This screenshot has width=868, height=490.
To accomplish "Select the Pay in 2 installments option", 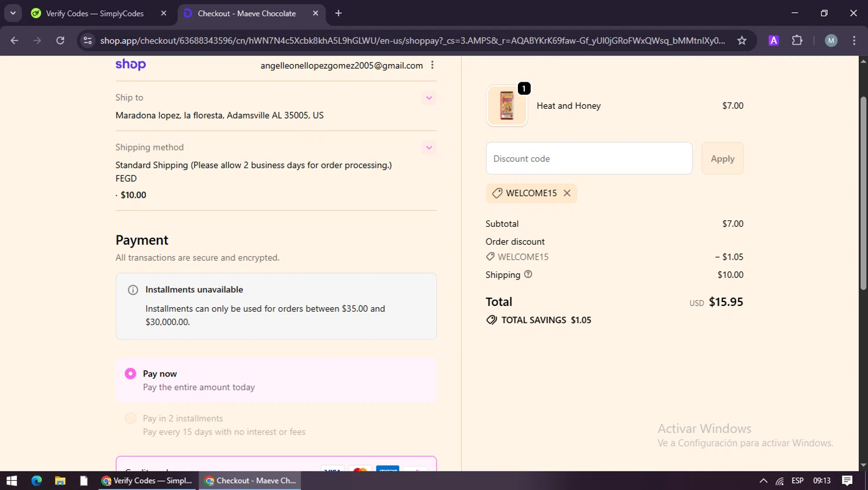I will (x=131, y=418).
